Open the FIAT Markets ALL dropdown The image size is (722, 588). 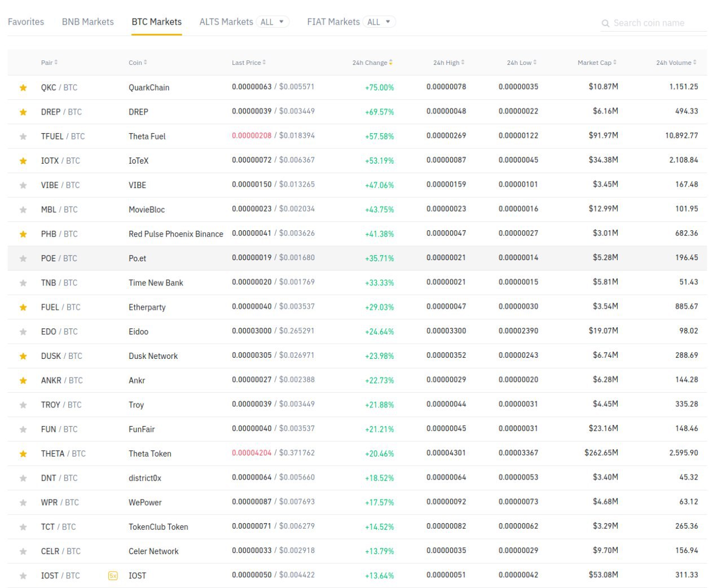tap(380, 22)
